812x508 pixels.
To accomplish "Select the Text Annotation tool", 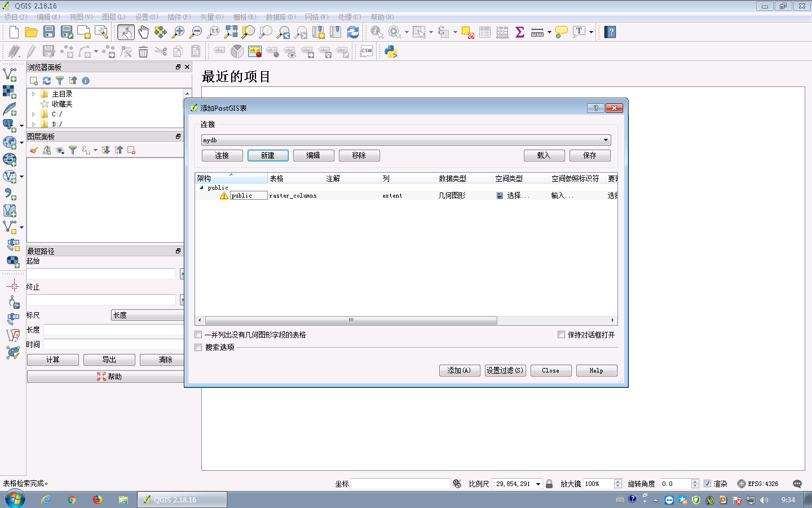I will coord(579,32).
